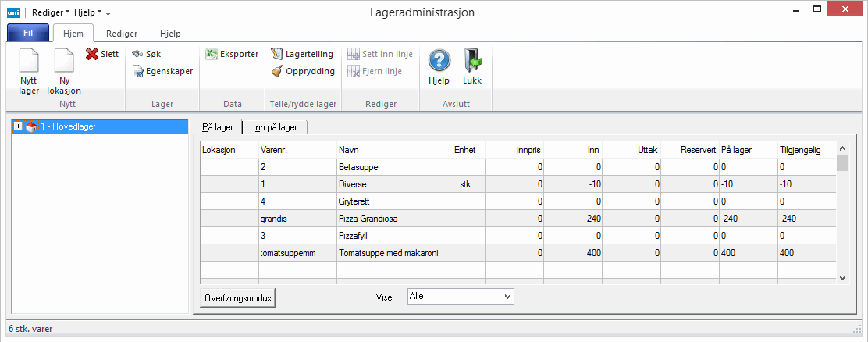Create a new location with Ny lokasjon
The image size is (868, 342).
pos(65,62)
